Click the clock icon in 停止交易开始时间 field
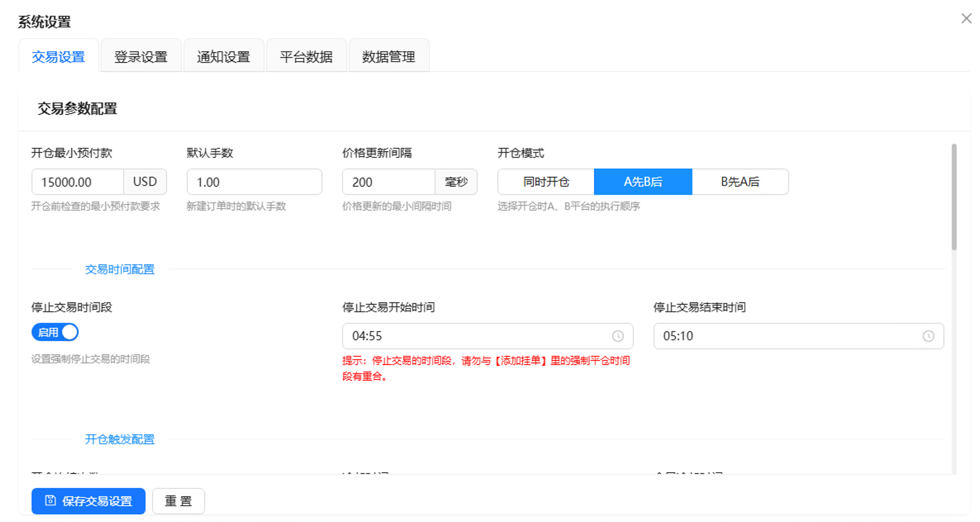The width and height of the screenshot is (980, 522). [x=618, y=336]
